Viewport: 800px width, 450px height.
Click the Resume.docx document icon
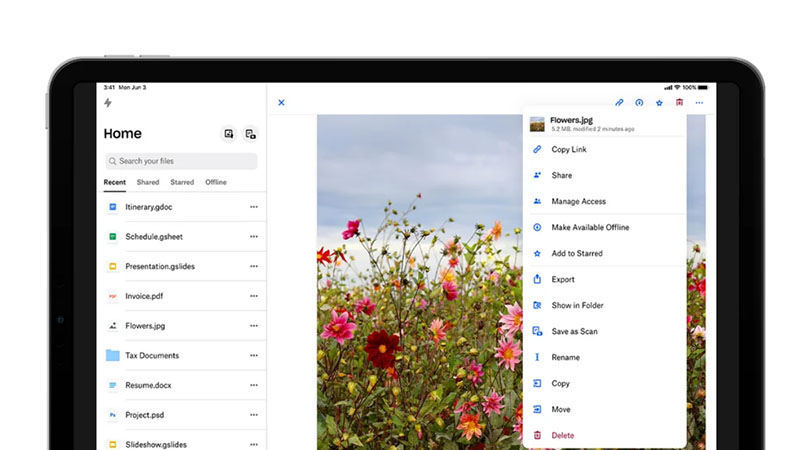pos(113,385)
